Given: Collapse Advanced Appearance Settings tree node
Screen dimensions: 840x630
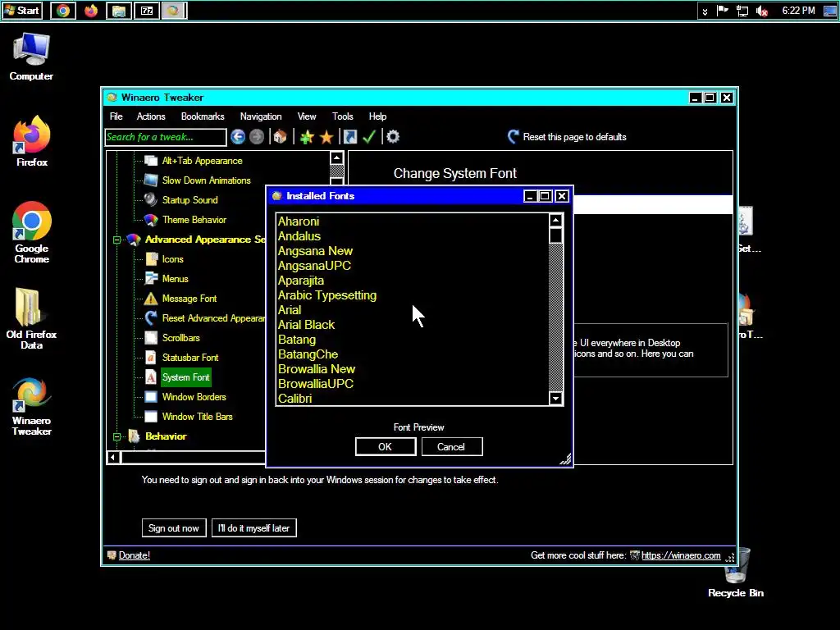Looking at the screenshot, I should tap(116, 240).
